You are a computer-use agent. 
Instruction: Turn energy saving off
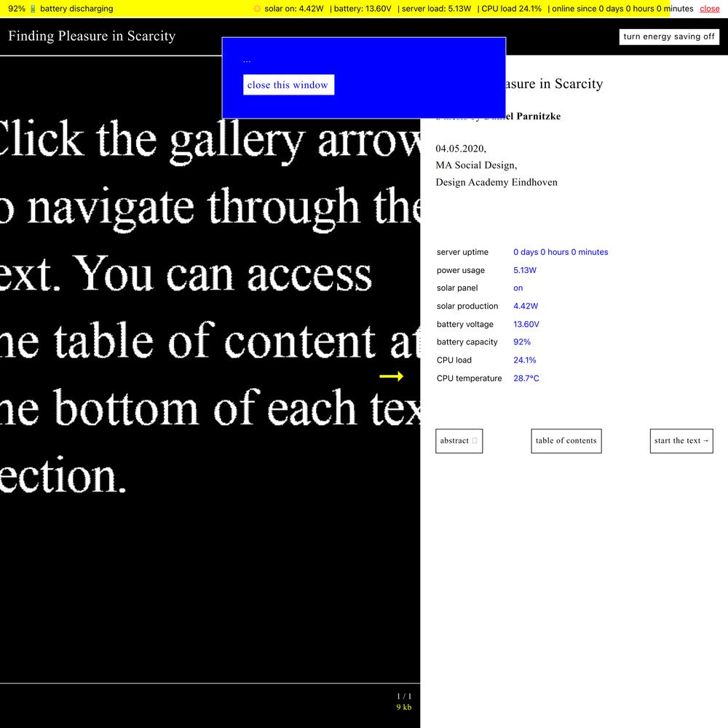pyautogui.click(x=669, y=36)
